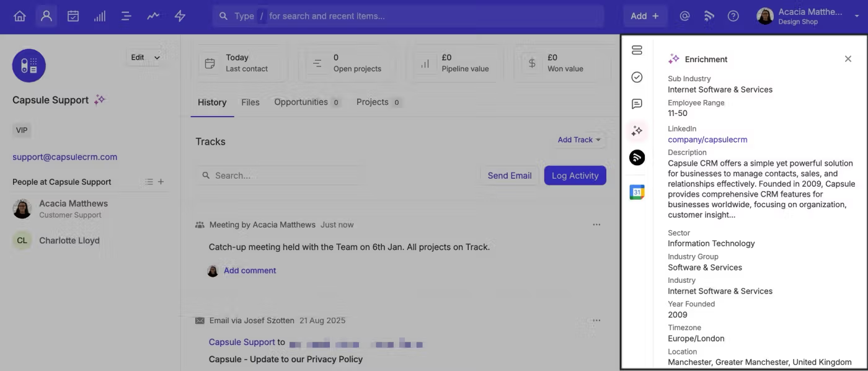868x371 pixels.
Task: Open the Reports line graph icon
Action: 153,16
